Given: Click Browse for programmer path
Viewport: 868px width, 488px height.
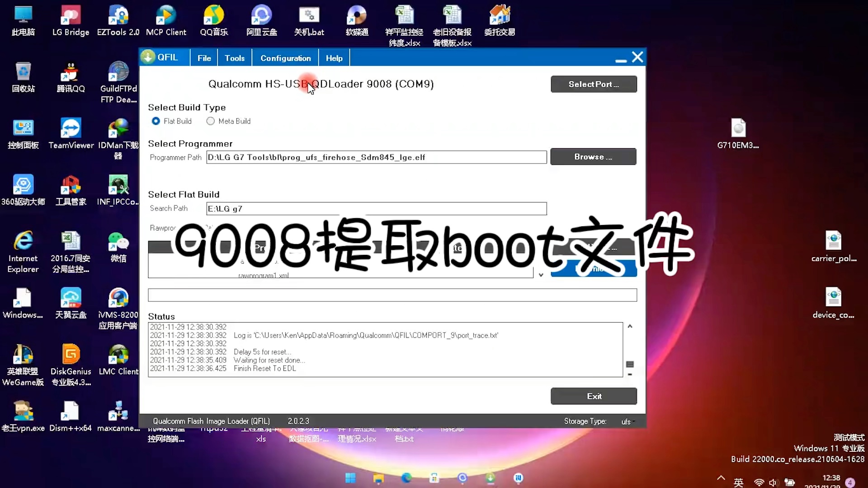Looking at the screenshot, I should 593,157.
